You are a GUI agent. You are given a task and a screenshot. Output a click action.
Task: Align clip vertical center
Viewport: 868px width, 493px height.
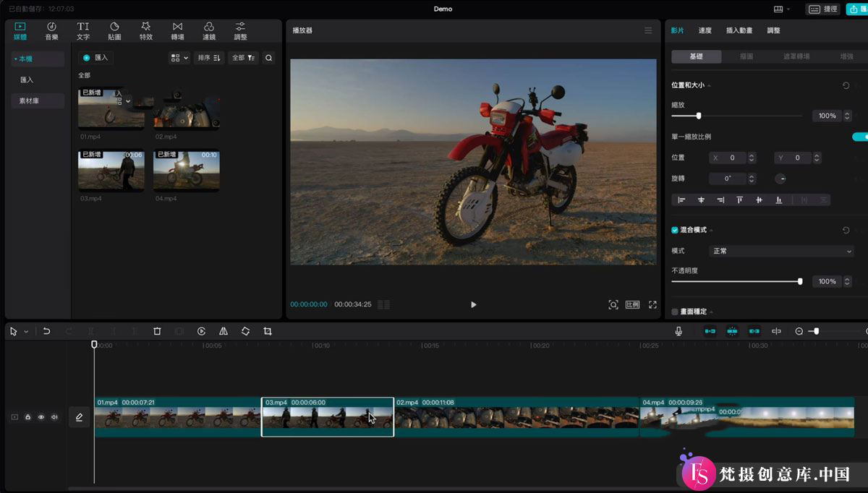(759, 200)
